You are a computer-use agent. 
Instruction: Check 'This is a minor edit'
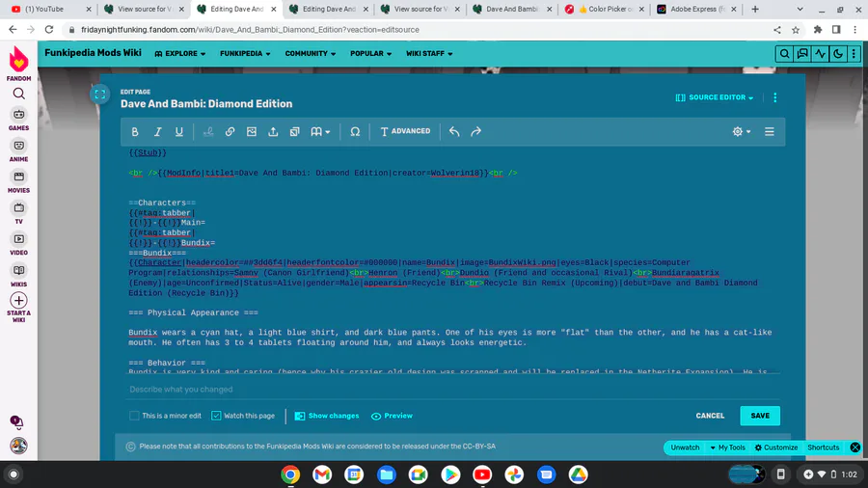tap(134, 416)
